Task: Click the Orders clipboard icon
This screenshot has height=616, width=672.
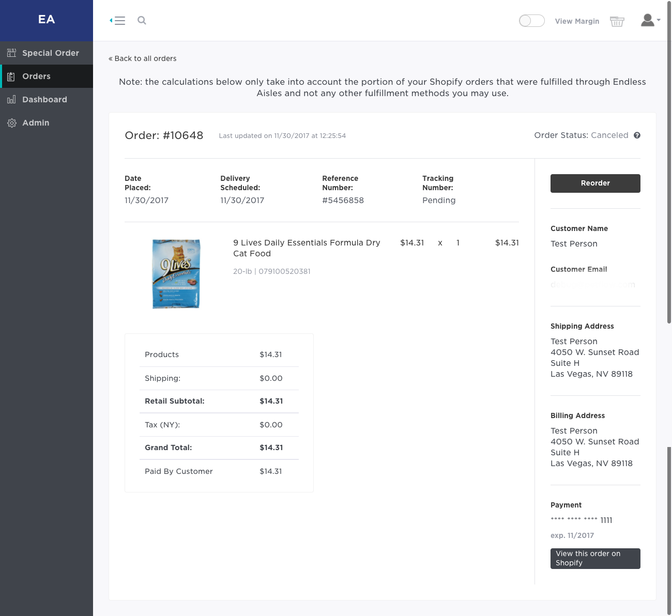Action: click(x=11, y=76)
